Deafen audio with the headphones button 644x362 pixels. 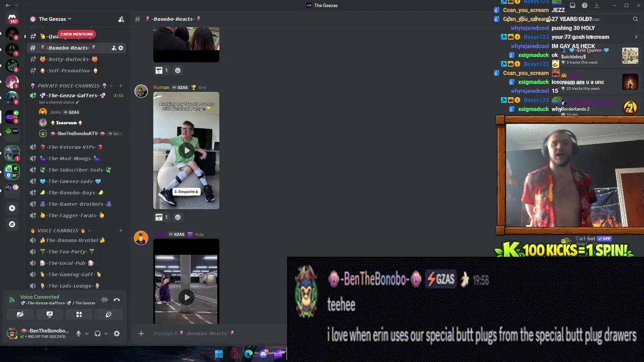pyautogui.click(x=98, y=334)
